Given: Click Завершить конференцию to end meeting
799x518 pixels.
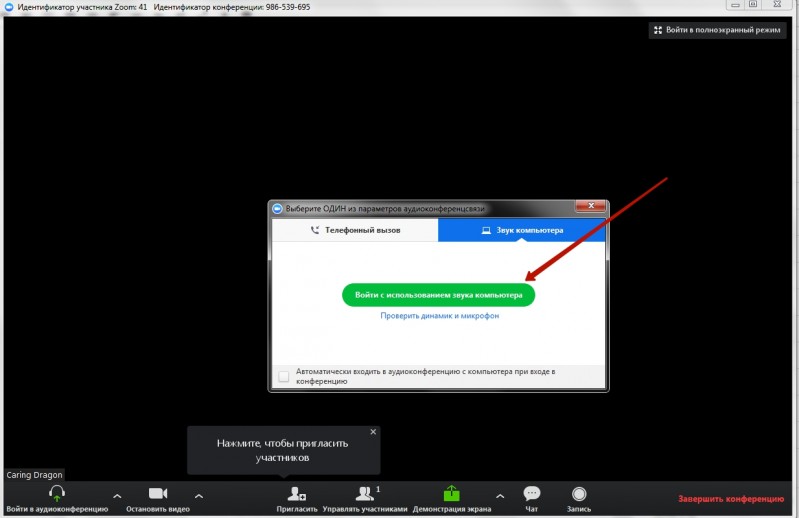Looking at the screenshot, I should pos(731,499).
